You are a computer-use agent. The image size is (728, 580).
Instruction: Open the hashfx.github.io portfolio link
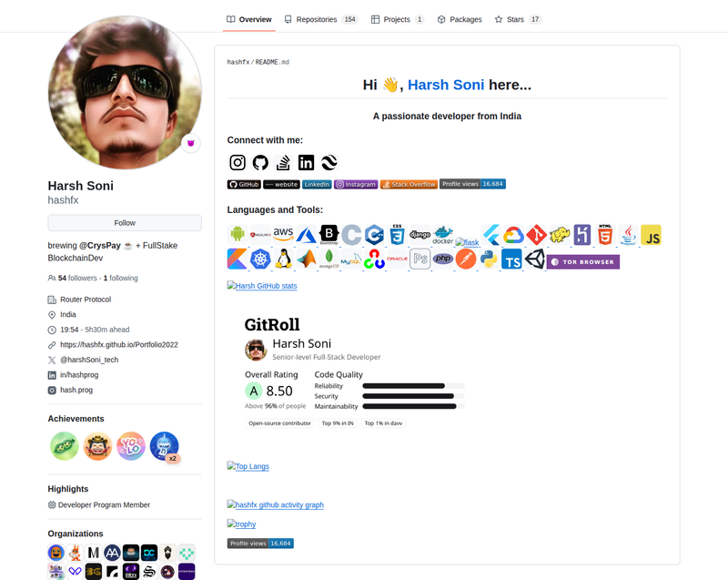point(119,344)
